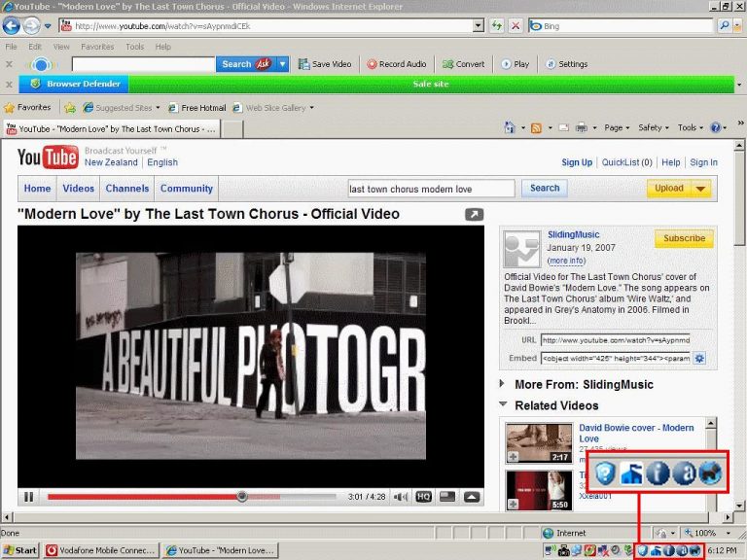Expand More From: SlidingMusic section

(502, 383)
